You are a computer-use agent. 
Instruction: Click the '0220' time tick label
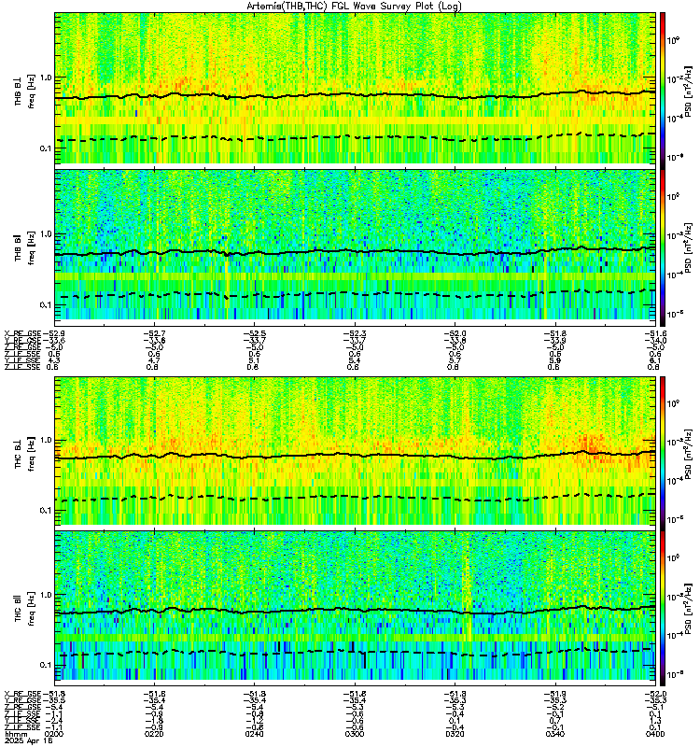[154, 734]
